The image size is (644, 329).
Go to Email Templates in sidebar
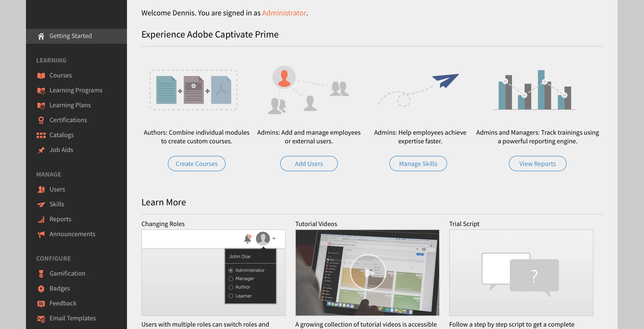pyautogui.click(x=72, y=318)
